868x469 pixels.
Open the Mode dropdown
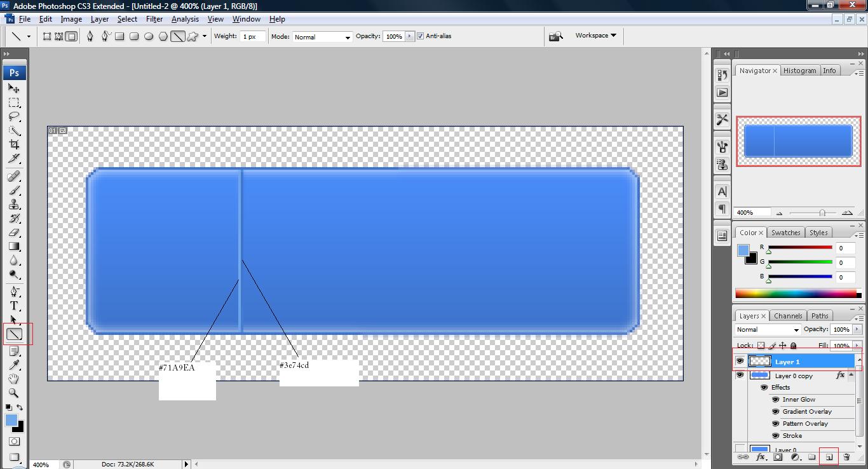(322, 37)
